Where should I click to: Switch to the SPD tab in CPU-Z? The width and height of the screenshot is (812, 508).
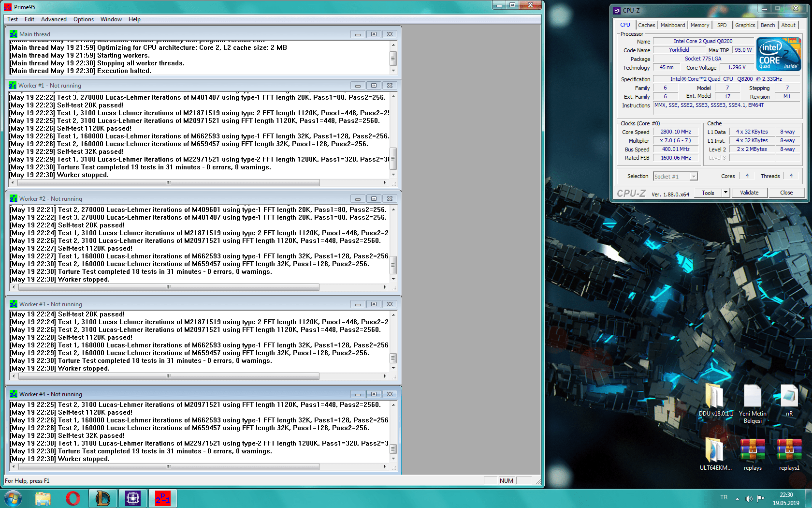click(722, 25)
